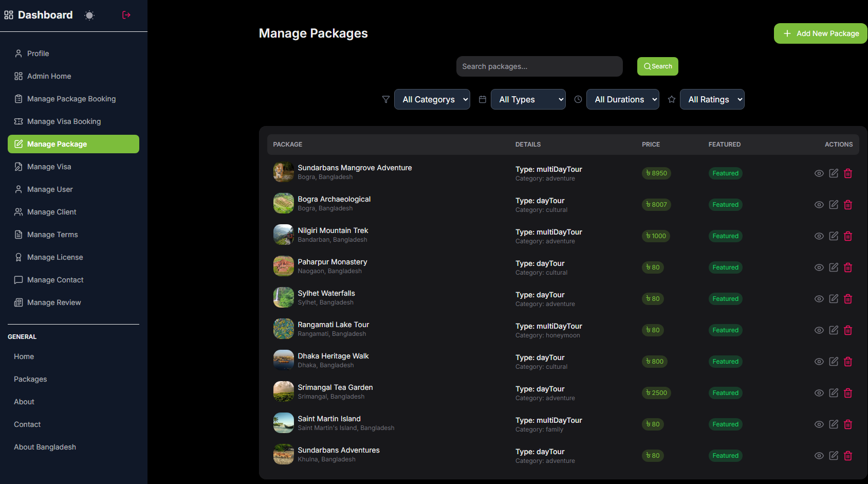Click the logout icon beside Dashboard
The width and height of the screenshot is (868, 484).
coord(126,15)
